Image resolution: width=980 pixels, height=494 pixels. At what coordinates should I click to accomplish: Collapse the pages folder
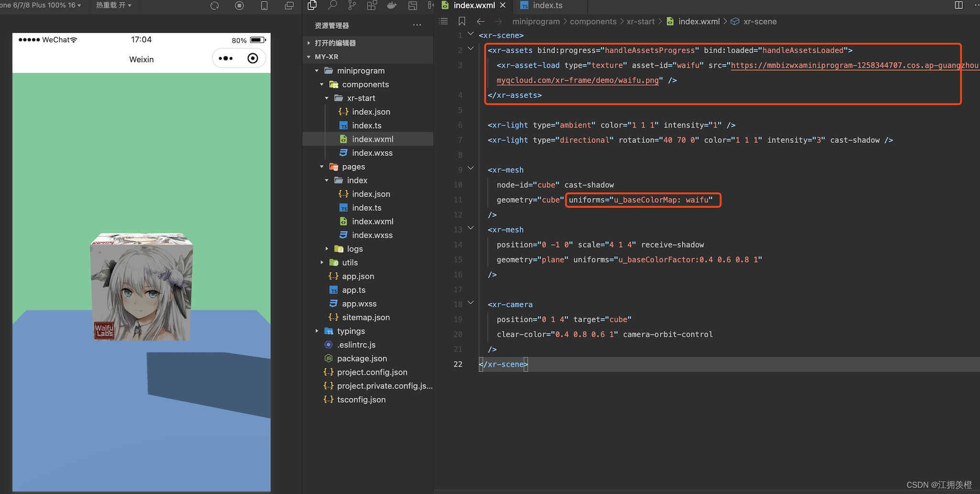pos(322,167)
